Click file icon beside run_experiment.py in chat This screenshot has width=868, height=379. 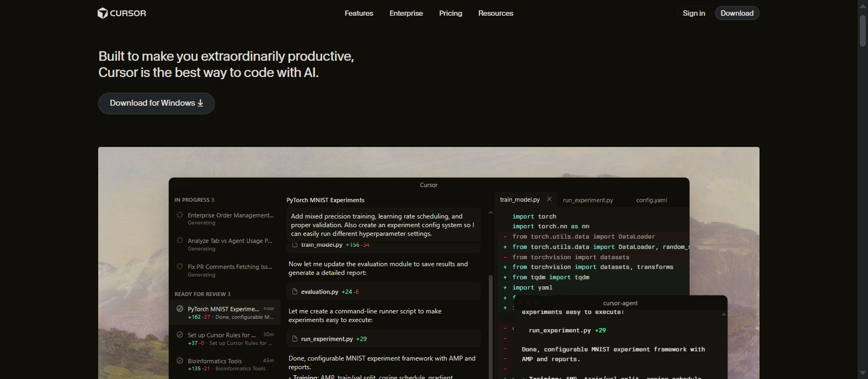tap(295, 339)
